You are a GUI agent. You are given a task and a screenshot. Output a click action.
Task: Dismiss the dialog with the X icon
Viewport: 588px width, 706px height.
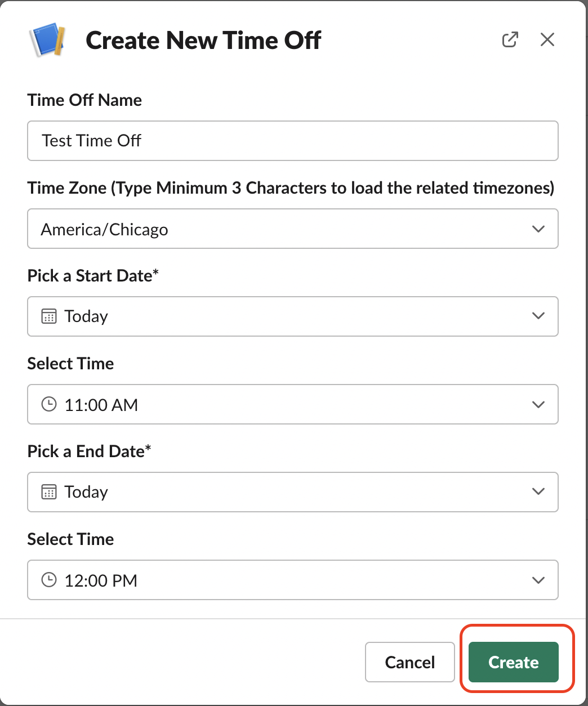[x=547, y=39]
